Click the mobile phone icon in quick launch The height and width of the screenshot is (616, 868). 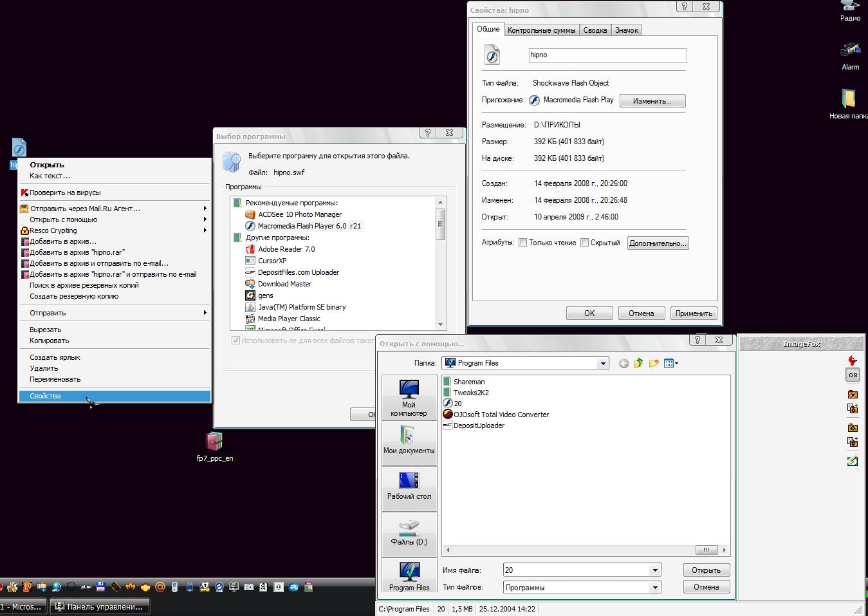coord(175,586)
